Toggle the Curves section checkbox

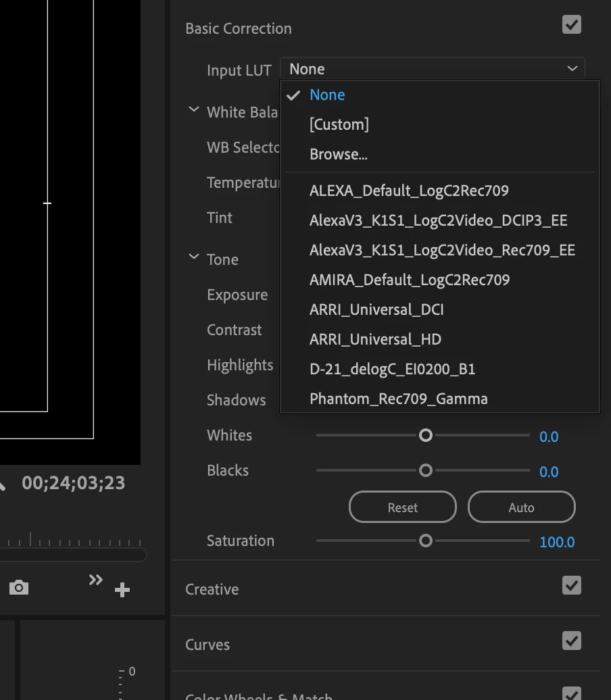[x=572, y=641]
